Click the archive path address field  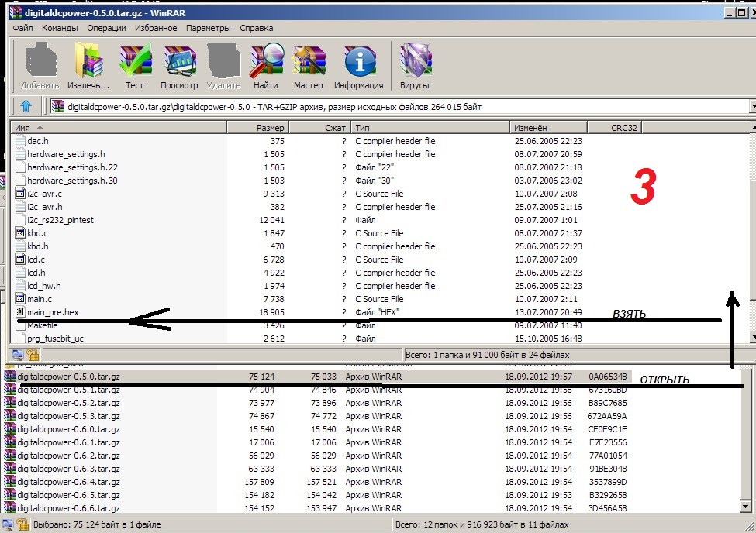click(x=399, y=106)
